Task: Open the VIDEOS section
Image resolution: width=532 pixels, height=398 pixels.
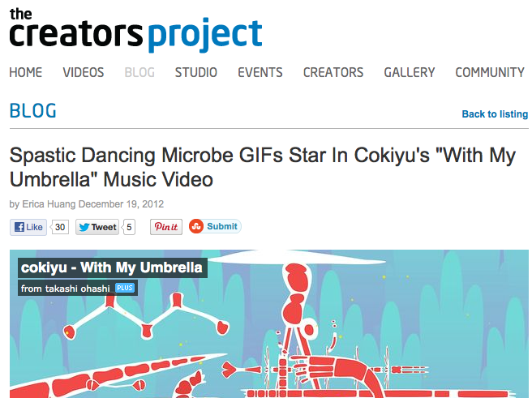Action: [x=83, y=72]
